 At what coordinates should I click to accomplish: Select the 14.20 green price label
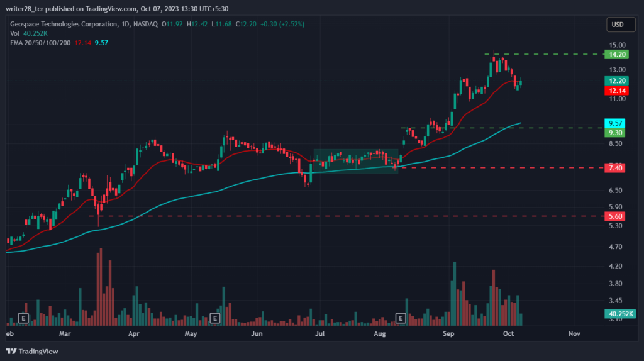point(616,54)
